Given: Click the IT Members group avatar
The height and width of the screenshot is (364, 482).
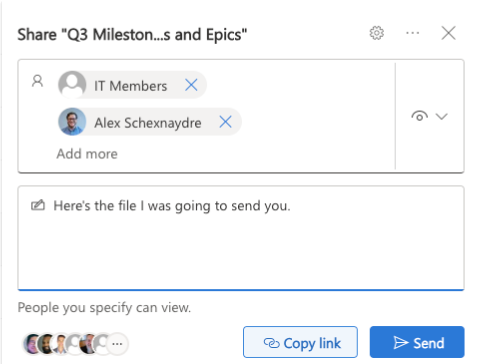Looking at the screenshot, I should [72, 84].
